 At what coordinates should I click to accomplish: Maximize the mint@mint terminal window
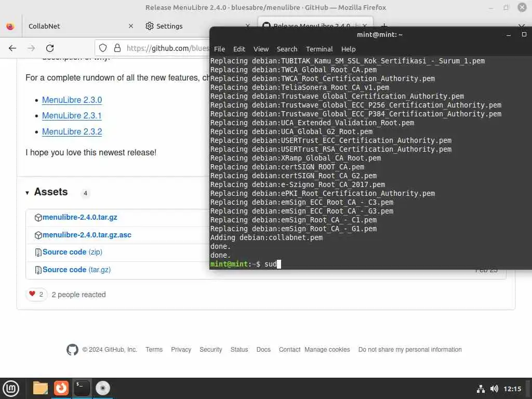point(524,34)
